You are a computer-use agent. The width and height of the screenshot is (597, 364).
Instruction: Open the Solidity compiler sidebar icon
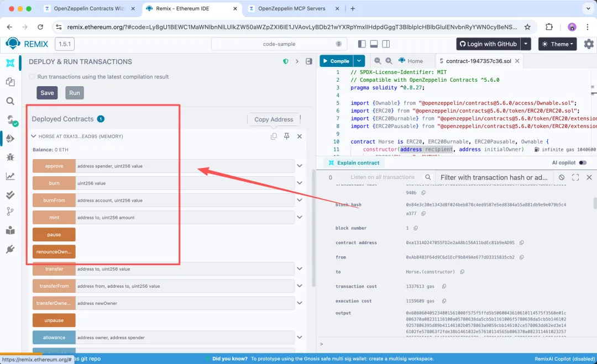coord(12,120)
